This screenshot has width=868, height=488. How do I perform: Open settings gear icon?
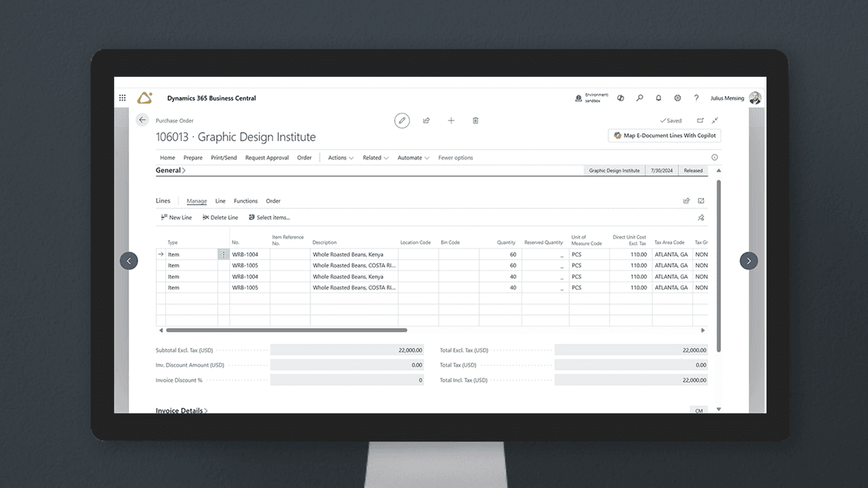[x=678, y=99]
